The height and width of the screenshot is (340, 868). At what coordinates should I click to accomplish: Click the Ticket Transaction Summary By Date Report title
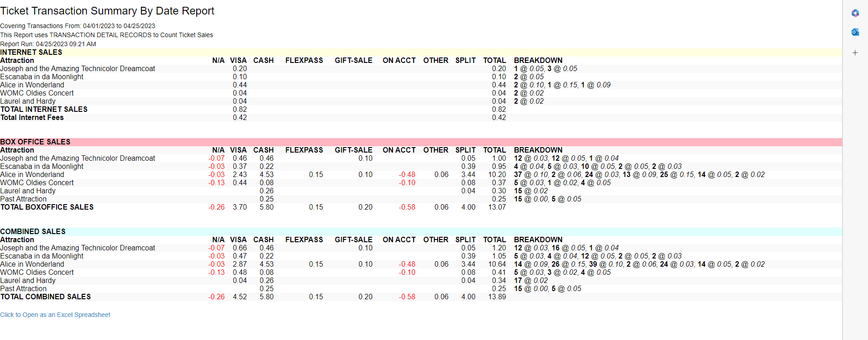tap(107, 11)
